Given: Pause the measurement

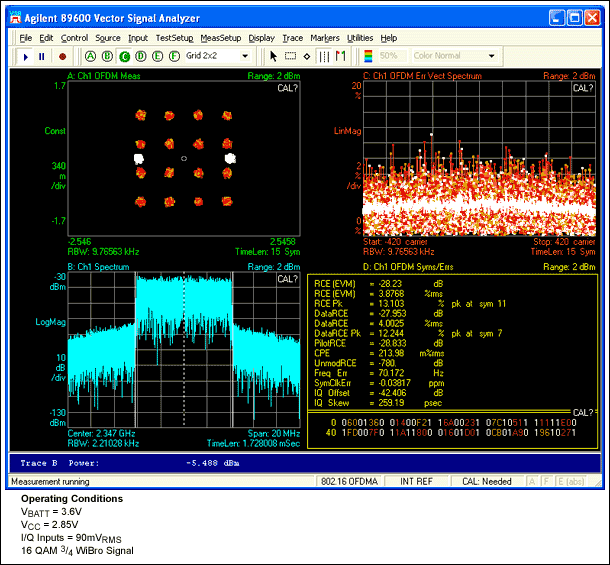Looking at the screenshot, I should point(42,56).
